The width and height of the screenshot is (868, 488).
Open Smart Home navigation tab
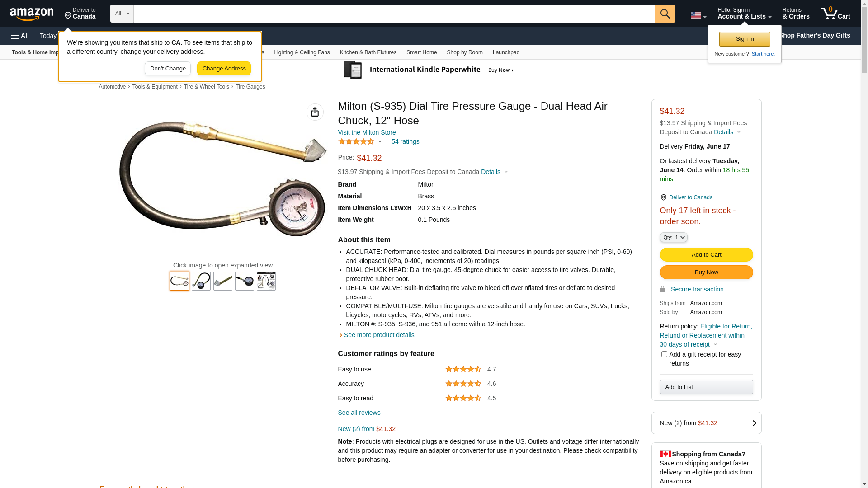[x=421, y=52]
